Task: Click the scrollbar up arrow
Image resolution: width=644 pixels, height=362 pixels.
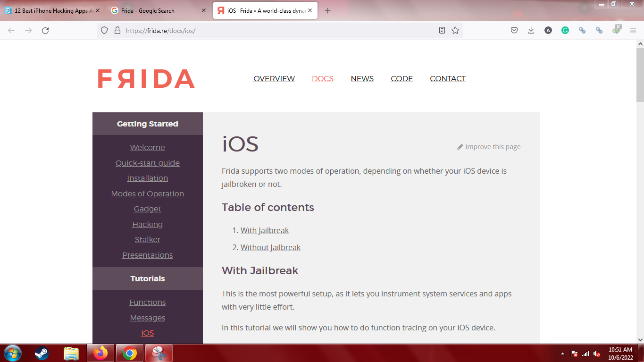Action: [640, 44]
